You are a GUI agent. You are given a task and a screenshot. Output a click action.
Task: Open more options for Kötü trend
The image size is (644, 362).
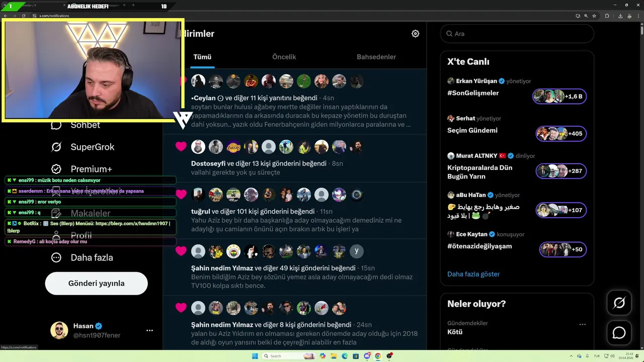point(582,324)
